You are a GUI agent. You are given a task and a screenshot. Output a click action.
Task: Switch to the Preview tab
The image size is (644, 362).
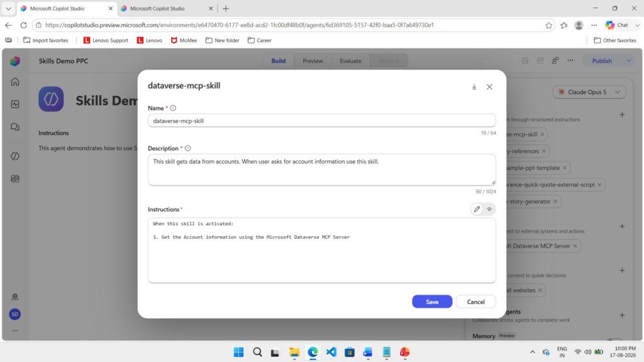[313, 61]
